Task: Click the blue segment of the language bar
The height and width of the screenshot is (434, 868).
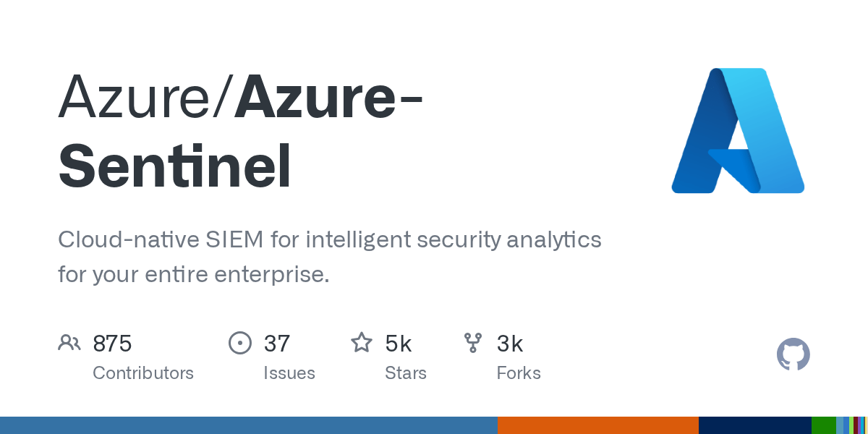Action: tap(249, 425)
